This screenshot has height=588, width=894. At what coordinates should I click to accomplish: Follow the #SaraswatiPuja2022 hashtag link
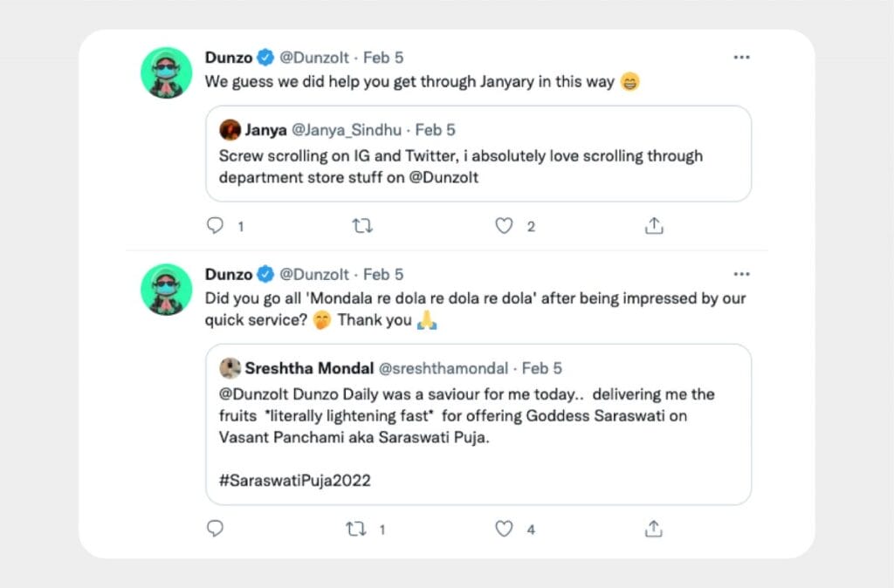click(295, 481)
